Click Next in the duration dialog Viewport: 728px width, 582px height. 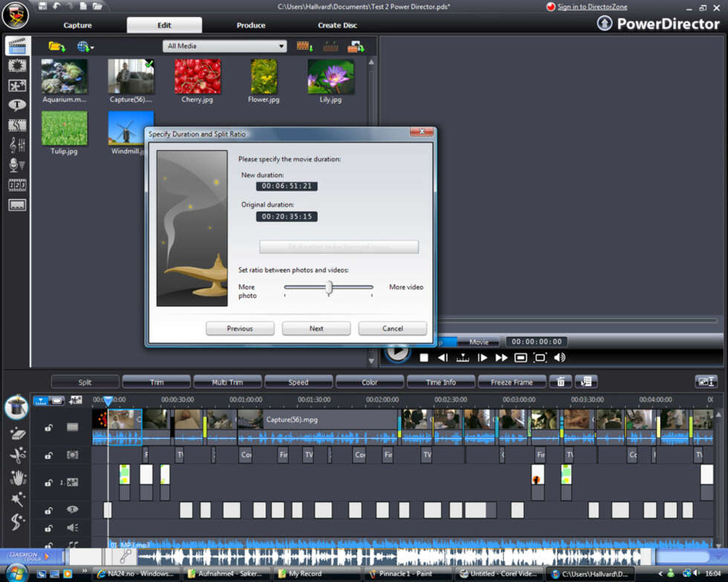click(316, 329)
